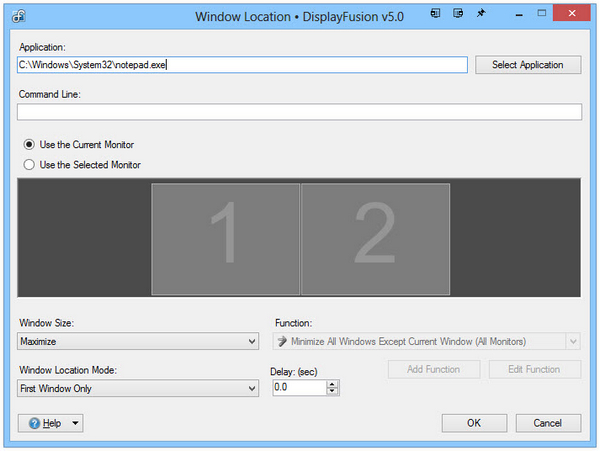Screen dimensions: 600x451
Task: Choose monitor 2 in the monitor layout
Action: 375,239
